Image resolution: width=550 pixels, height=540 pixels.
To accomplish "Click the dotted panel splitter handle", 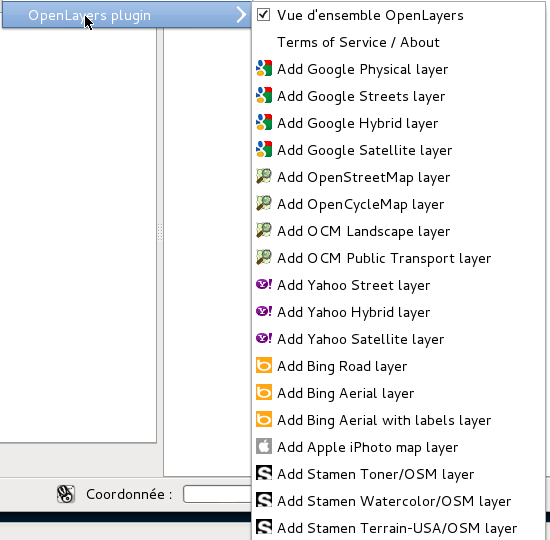I will click(x=160, y=232).
